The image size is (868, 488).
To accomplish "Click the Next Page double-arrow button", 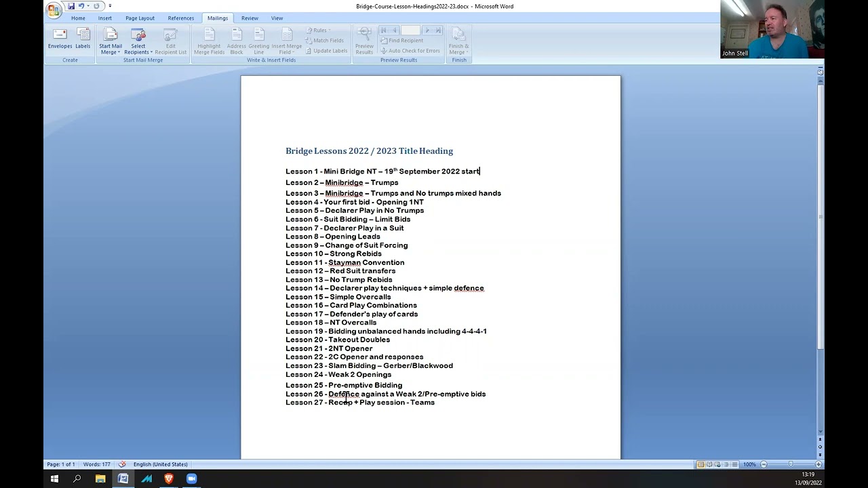I will (x=820, y=453).
